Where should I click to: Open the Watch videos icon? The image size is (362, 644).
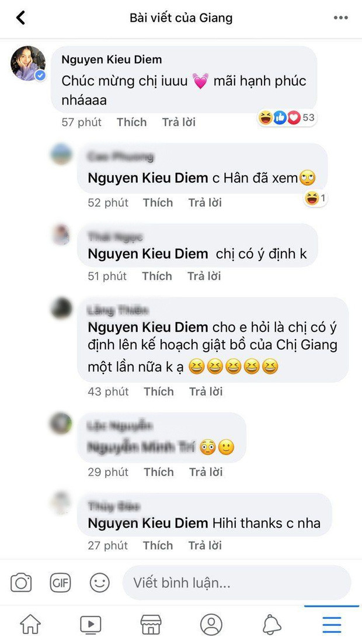click(x=90, y=624)
